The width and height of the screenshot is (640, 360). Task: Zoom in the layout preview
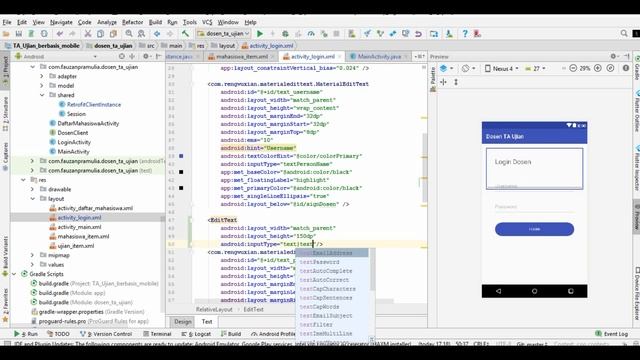(x=598, y=69)
